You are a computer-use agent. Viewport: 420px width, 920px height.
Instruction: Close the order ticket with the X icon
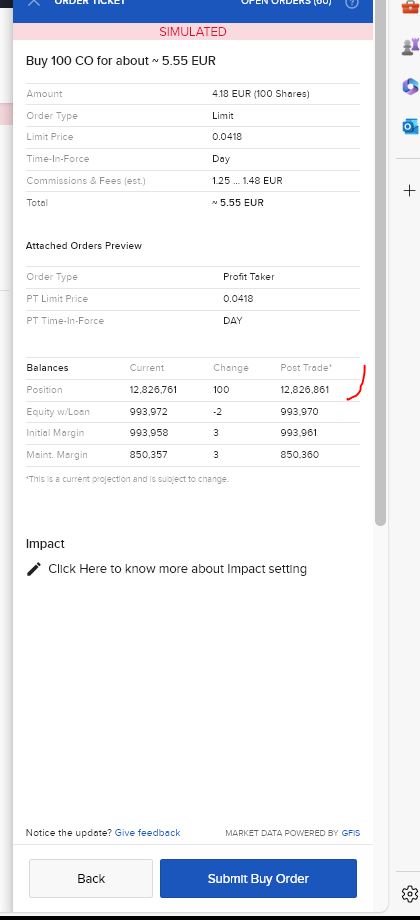34,2
